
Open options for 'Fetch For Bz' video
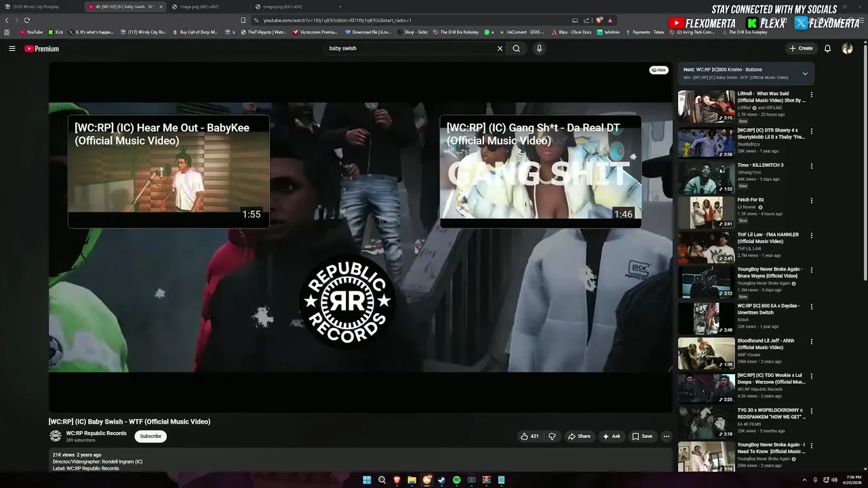(x=811, y=201)
